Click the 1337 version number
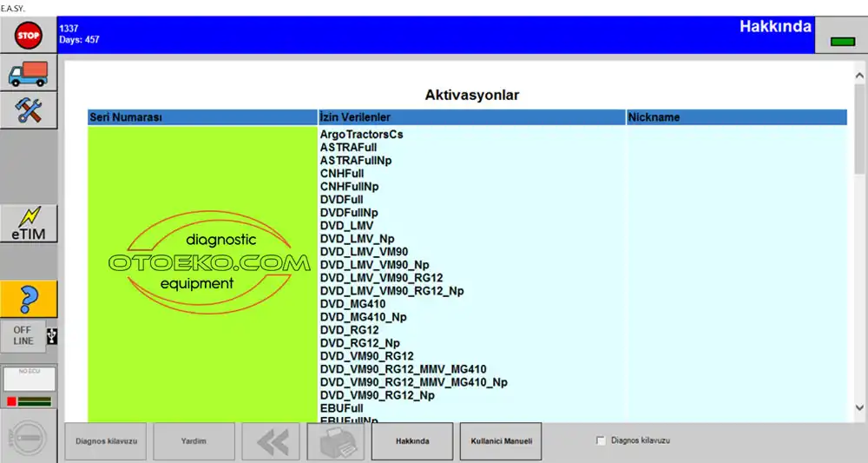Viewport: 868px width, 463px height. (69, 29)
